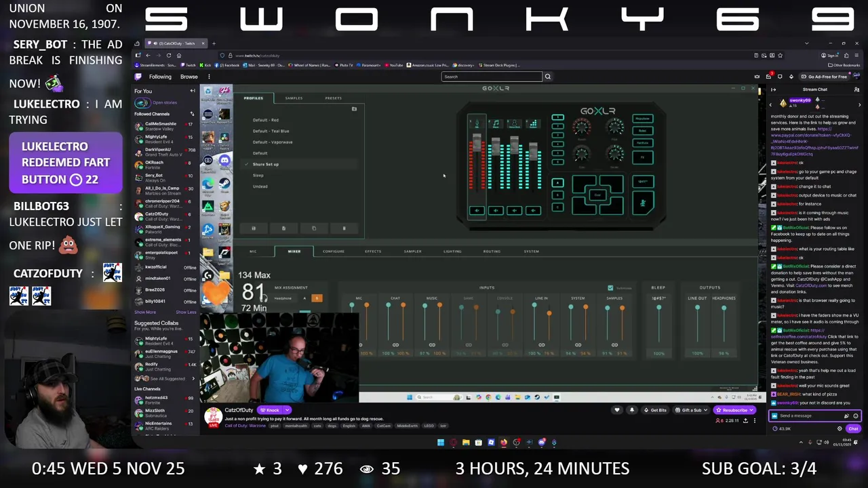Open the Routing tab
Viewport: 868px width, 488px height.
[492, 251]
